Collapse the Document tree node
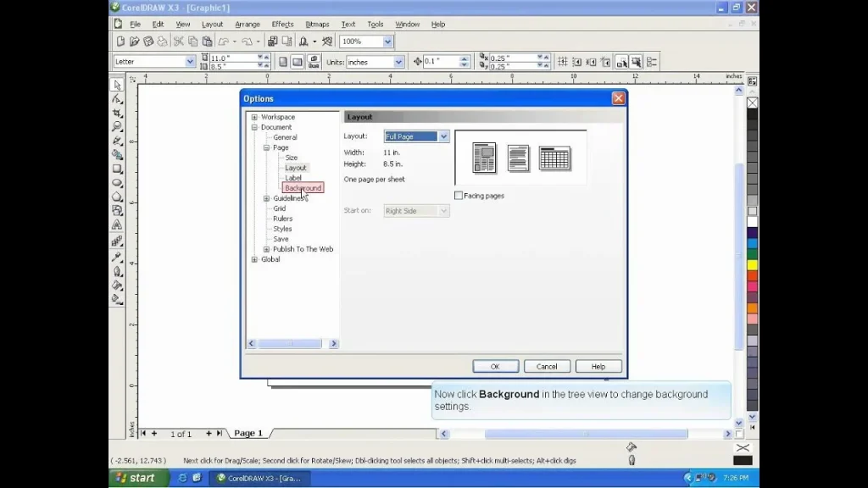The width and height of the screenshot is (868, 488). click(x=254, y=127)
